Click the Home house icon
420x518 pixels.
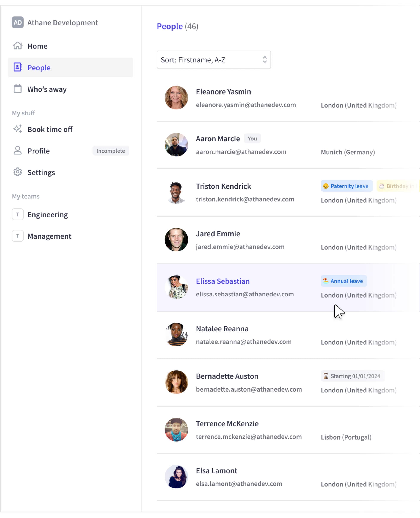pos(18,46)
